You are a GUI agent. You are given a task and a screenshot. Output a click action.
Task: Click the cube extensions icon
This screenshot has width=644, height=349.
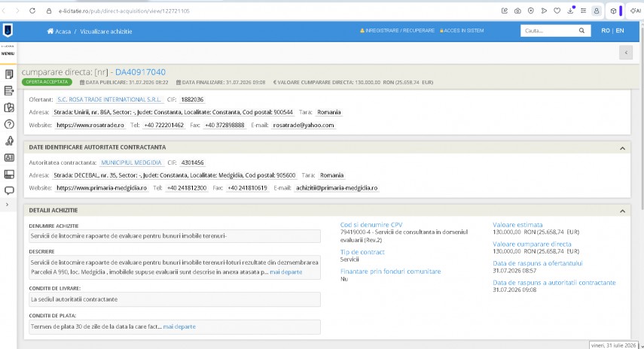613,11
